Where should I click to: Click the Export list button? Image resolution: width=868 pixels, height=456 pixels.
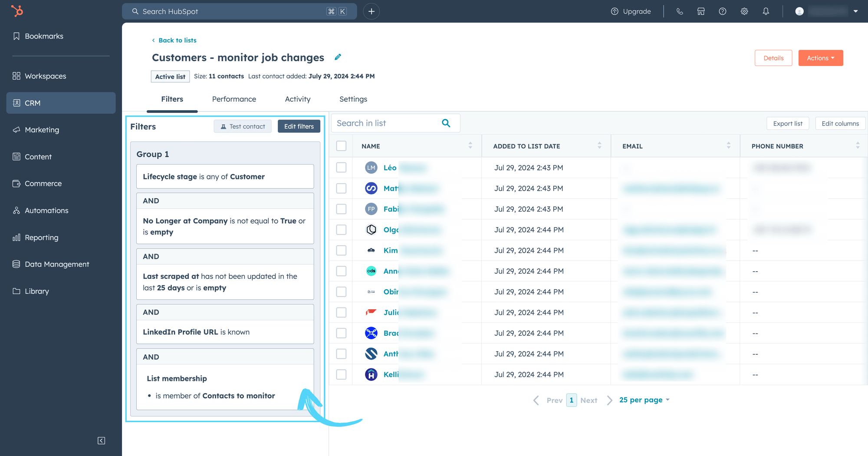[x=788, y=123]
